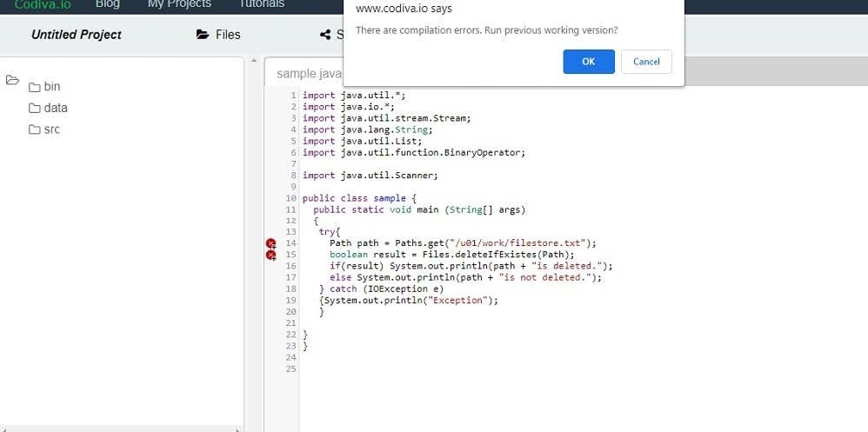Click the Codiva.io logo link
868x432 pixels.
tap(43, 4)
